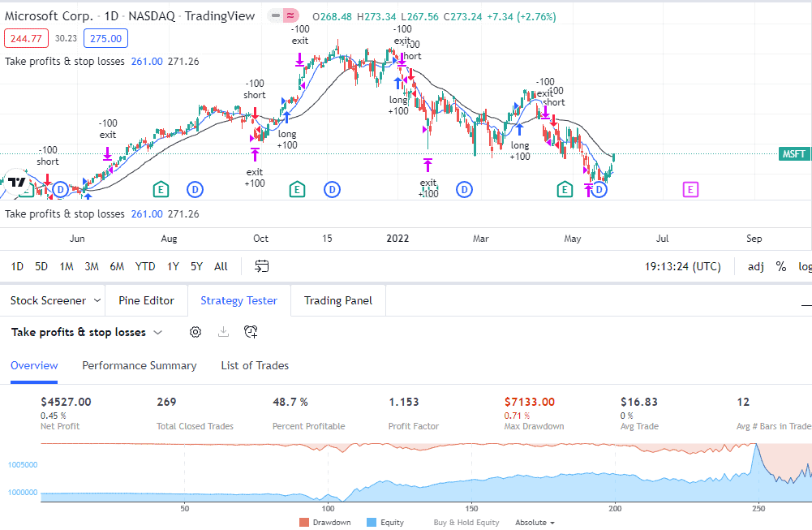The height and width of the screenshot is (530, 812).
Task: Toggle adj adjusted data option
Action: tap(755, 266)
